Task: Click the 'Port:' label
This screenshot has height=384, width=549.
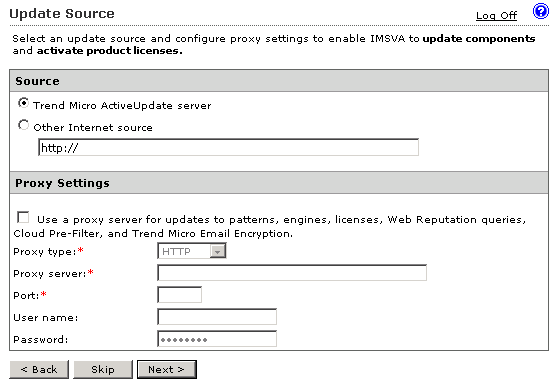Action: pos(26,295)
